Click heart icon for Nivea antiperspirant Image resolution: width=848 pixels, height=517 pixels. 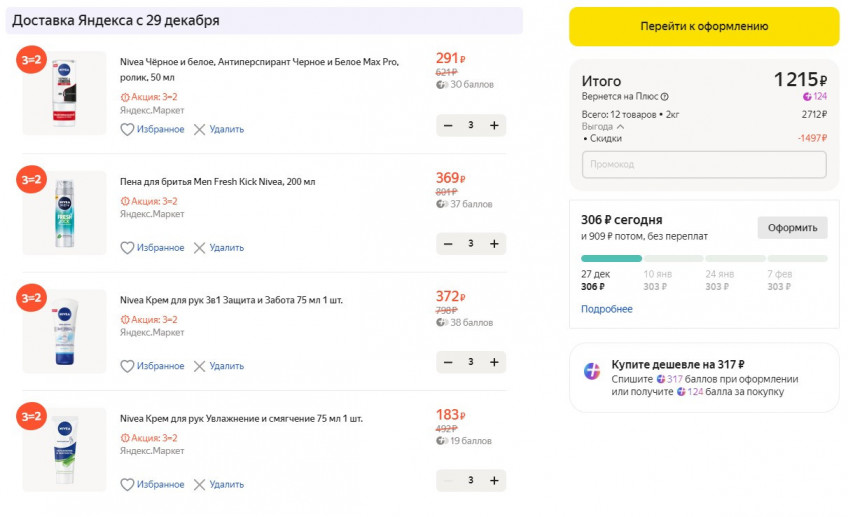tap(127, 129)
